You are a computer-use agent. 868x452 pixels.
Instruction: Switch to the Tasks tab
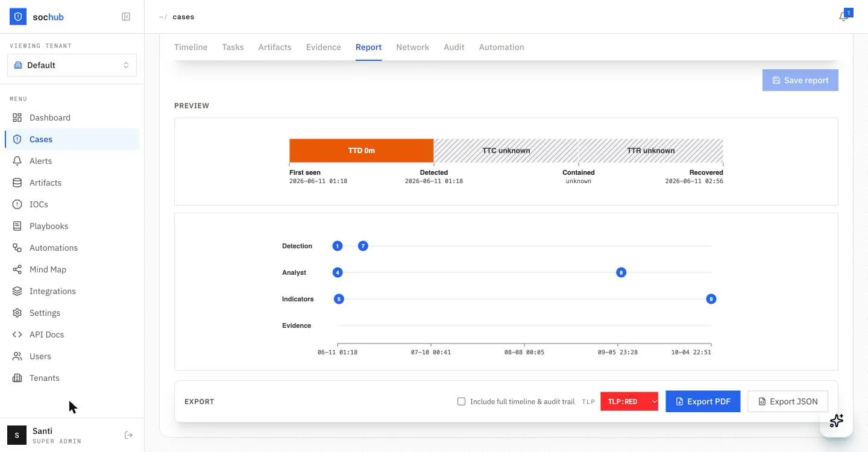(233, 47)
